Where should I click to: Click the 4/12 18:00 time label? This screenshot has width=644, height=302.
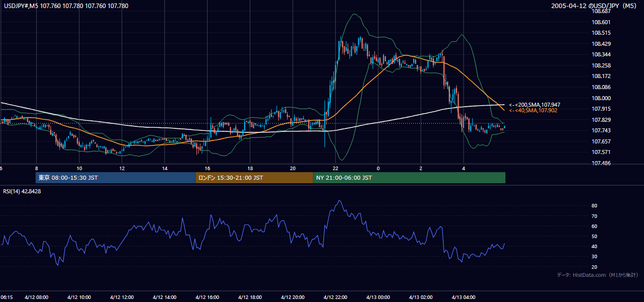point(250,297)
